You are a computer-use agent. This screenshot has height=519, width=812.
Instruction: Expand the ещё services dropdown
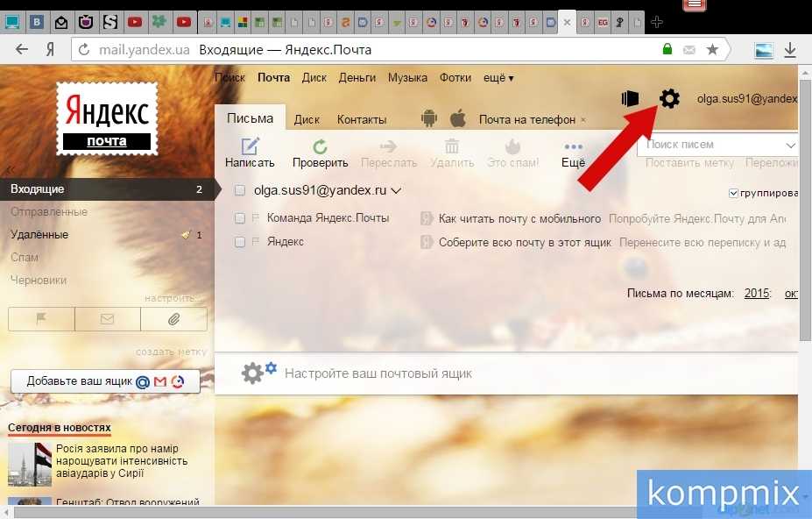[498, 78]
